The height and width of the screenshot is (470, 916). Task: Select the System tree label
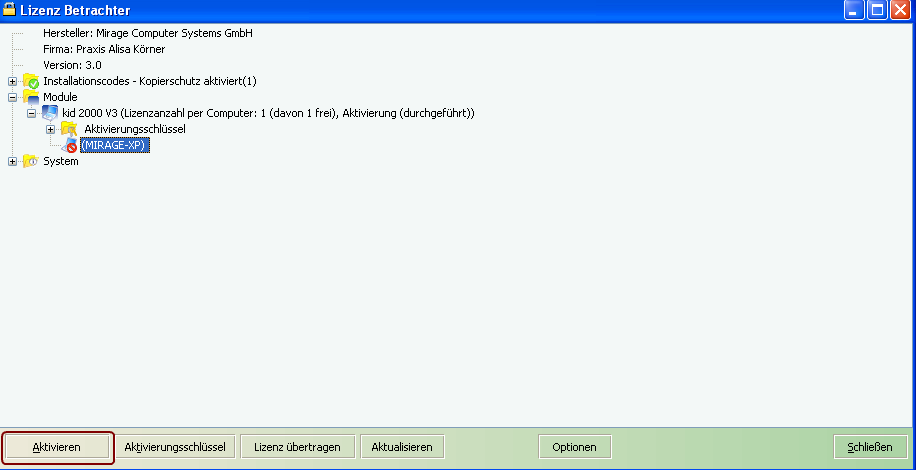61,162
